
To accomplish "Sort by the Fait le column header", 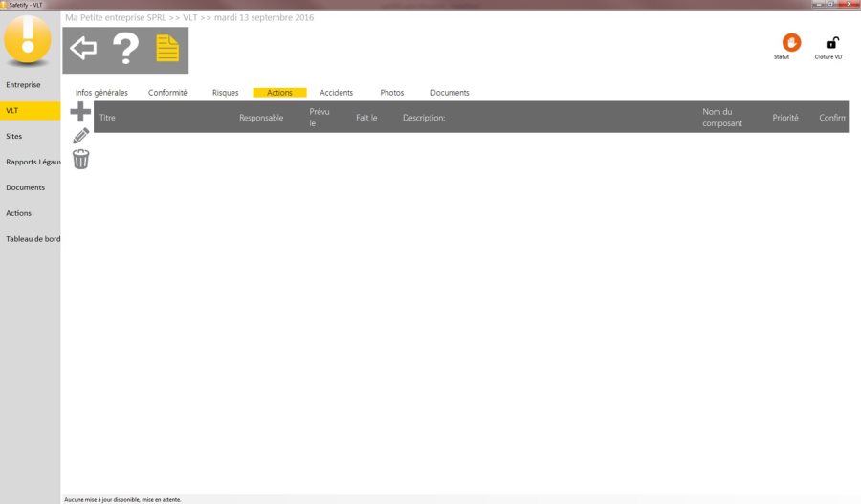I will point(366,118).
